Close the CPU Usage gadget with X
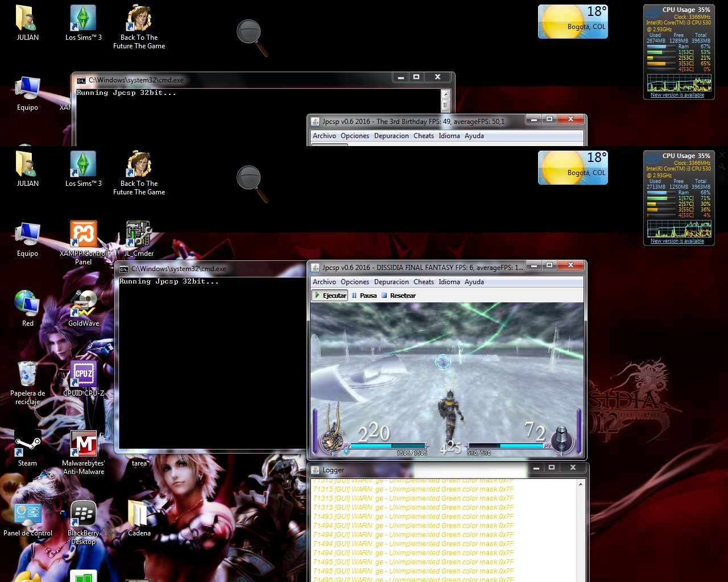 pyautogui.click(x=722, y=155)
